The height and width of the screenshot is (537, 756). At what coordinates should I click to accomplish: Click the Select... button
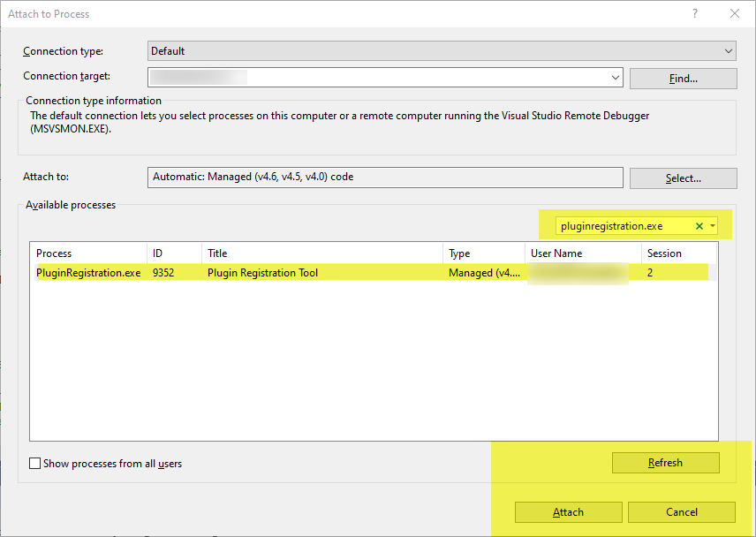[x=684, y=178]
